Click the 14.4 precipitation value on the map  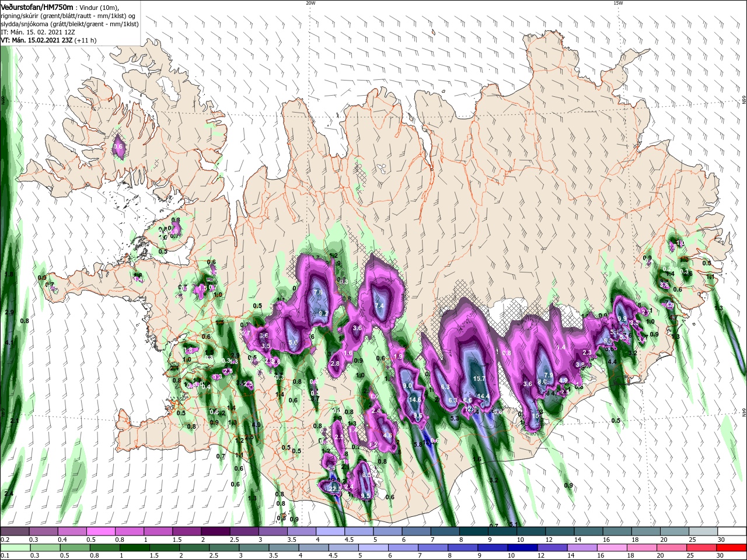coord(483,397)
